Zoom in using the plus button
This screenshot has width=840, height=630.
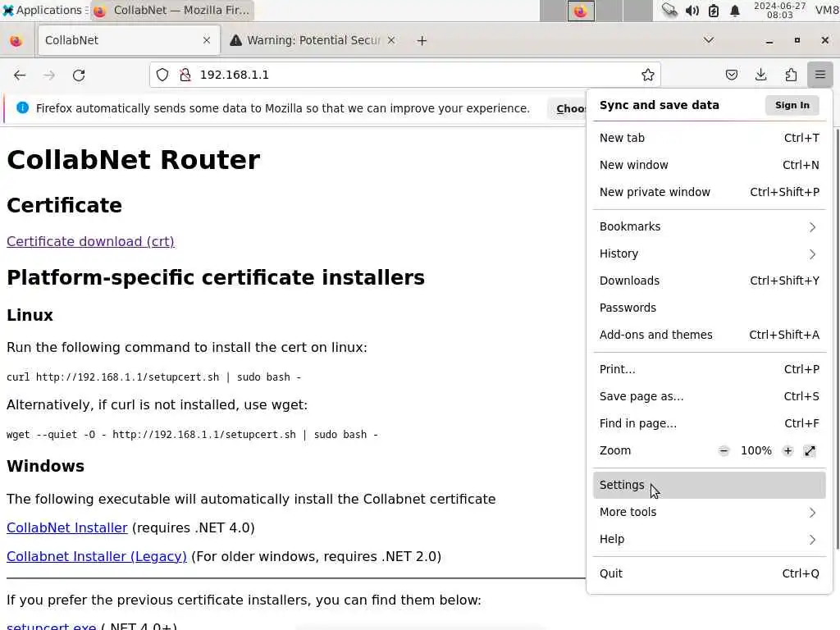(x=787, y=451)
